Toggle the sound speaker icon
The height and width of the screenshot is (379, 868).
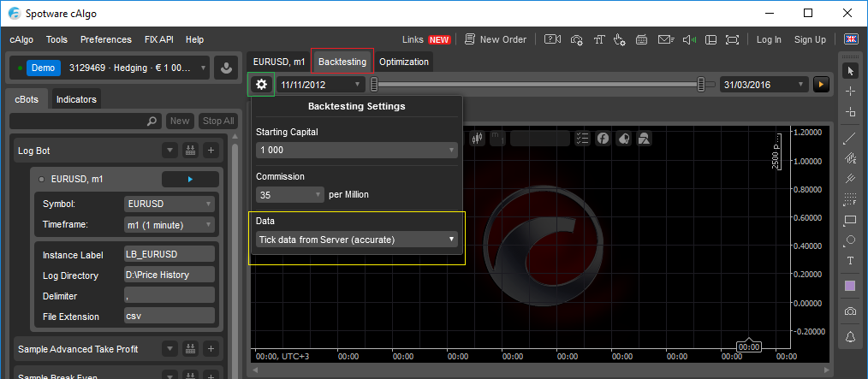click(x=689, y=39)
